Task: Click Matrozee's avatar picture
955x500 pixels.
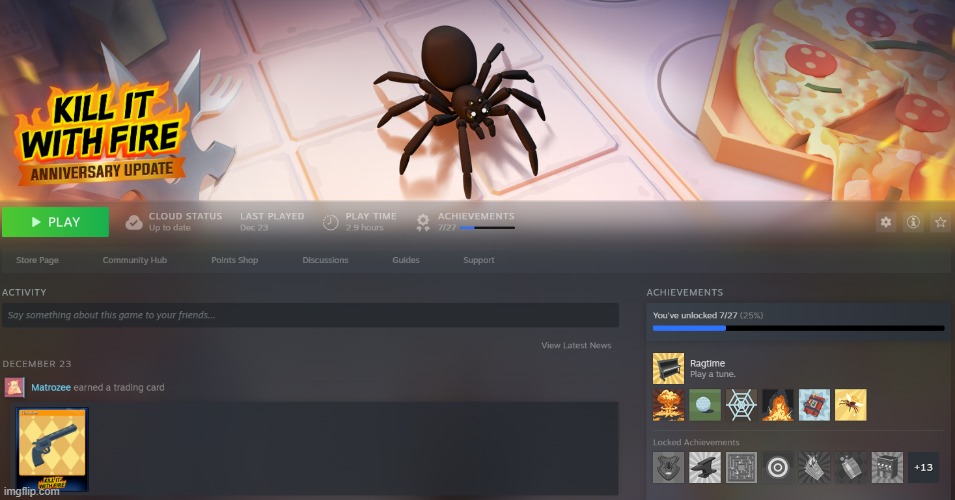Action: pyautogui.click(x=15, y=387)
